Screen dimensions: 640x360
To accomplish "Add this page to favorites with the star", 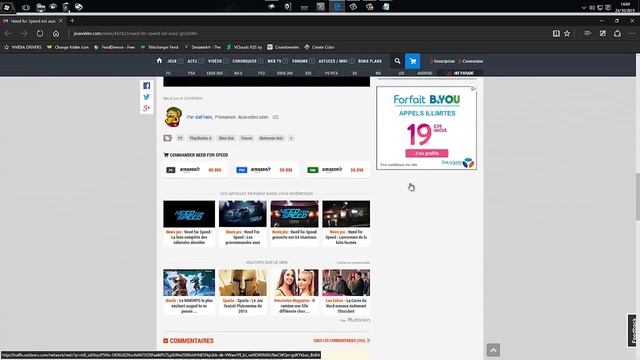I will [567, 33].
